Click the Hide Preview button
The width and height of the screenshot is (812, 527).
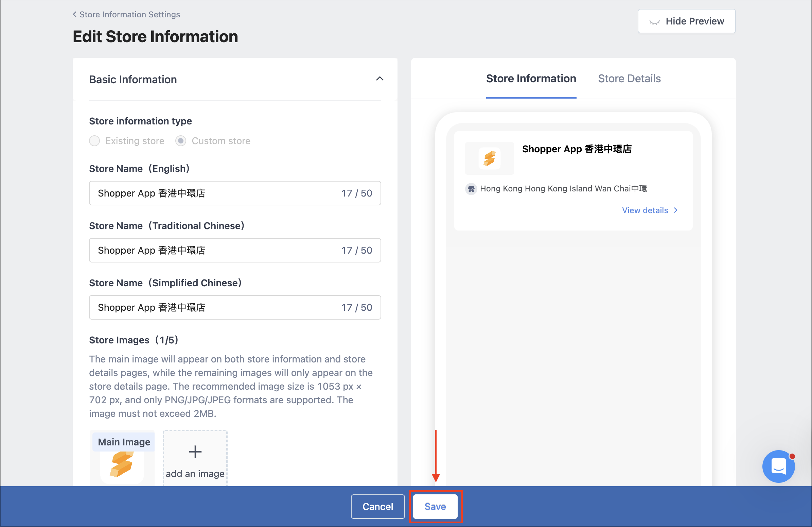[686, 21]
